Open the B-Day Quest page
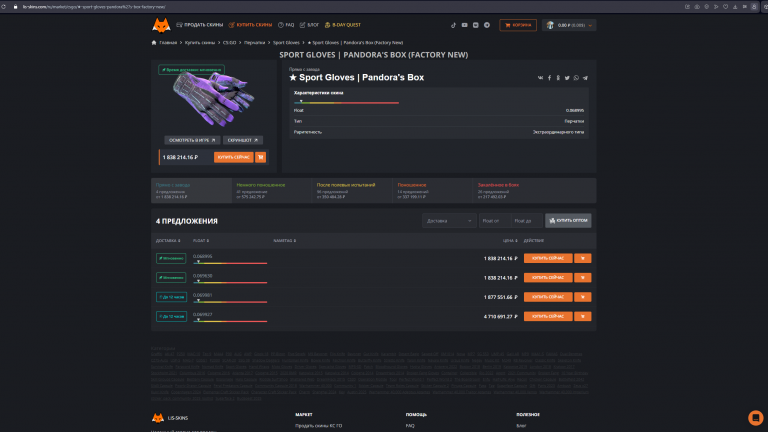The image size is (768, 432). [342, 25]
